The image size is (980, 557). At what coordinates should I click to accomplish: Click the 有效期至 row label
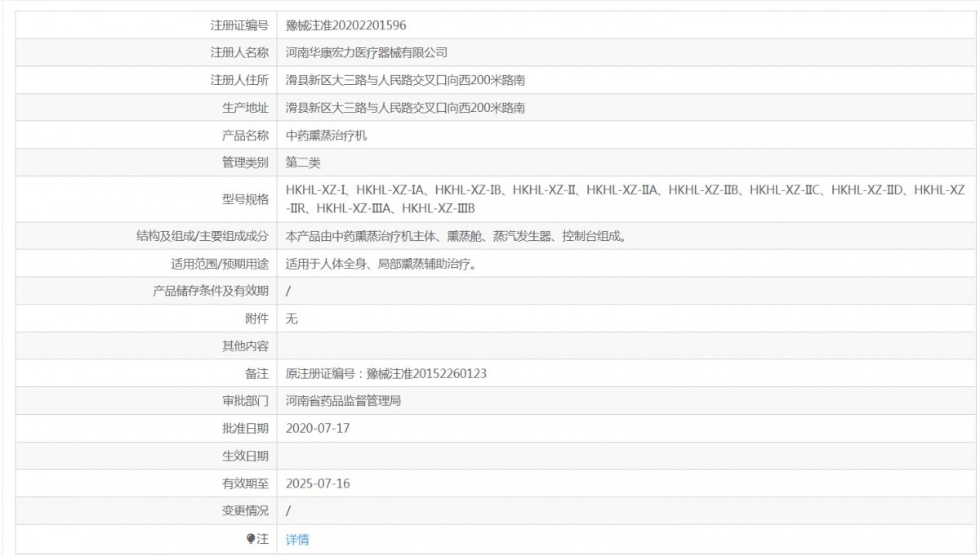pyautogui.click(x=245, y=483)
